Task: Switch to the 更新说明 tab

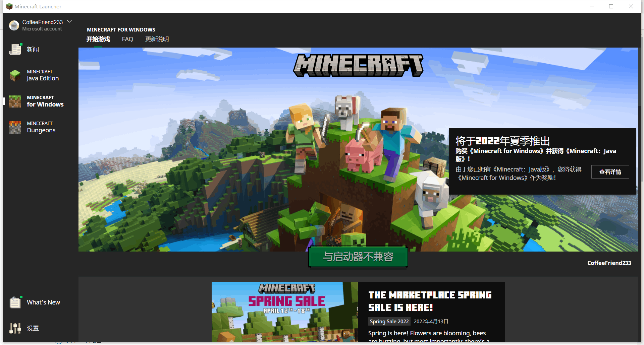Action: [x=157, y=39]
